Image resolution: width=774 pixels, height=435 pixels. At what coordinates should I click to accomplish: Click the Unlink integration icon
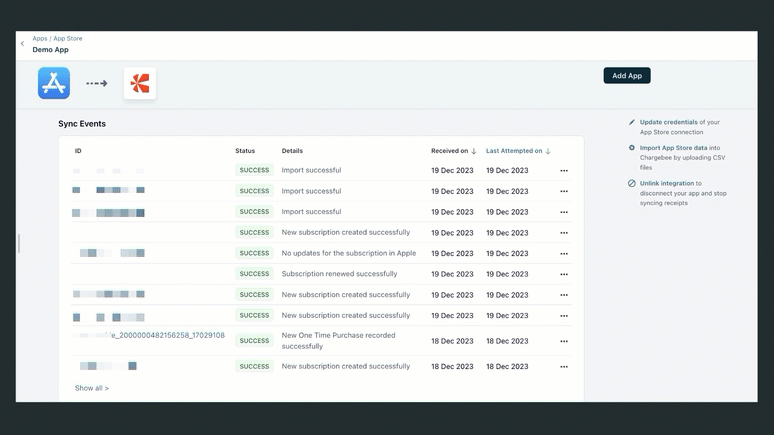tap(632, 184)
